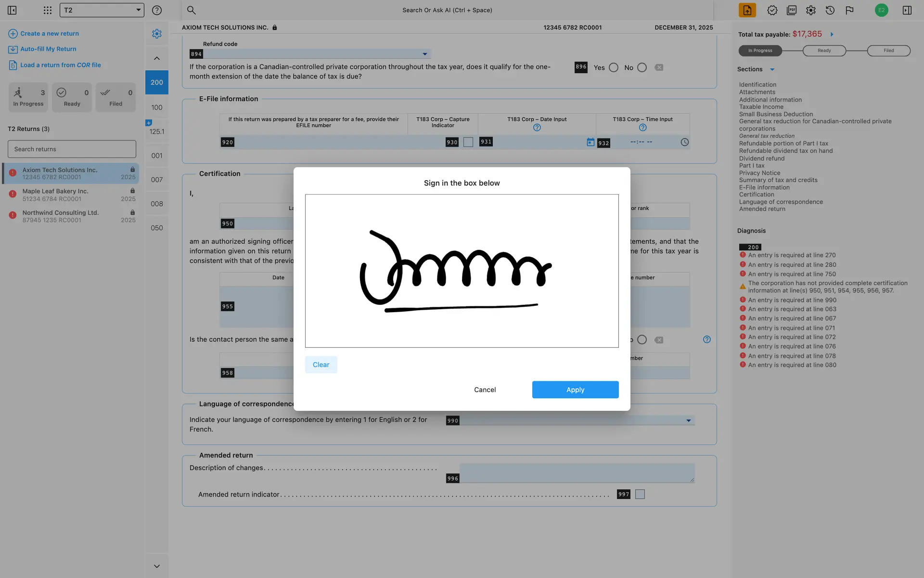The width and height of the screenshot is (924, 578).
Task: Open the apps grid launcher icon
Action: pos(47,10)
